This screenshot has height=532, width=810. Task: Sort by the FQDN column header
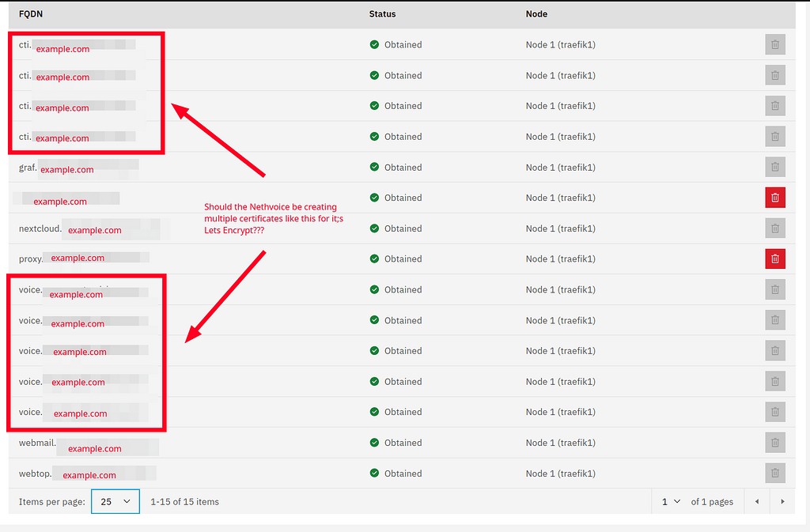30,13
